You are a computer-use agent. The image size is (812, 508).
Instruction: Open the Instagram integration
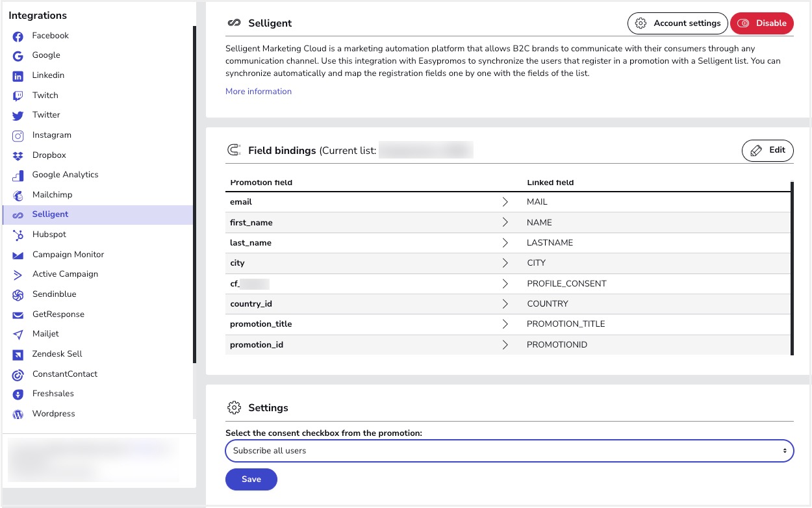tap(52, 135)
